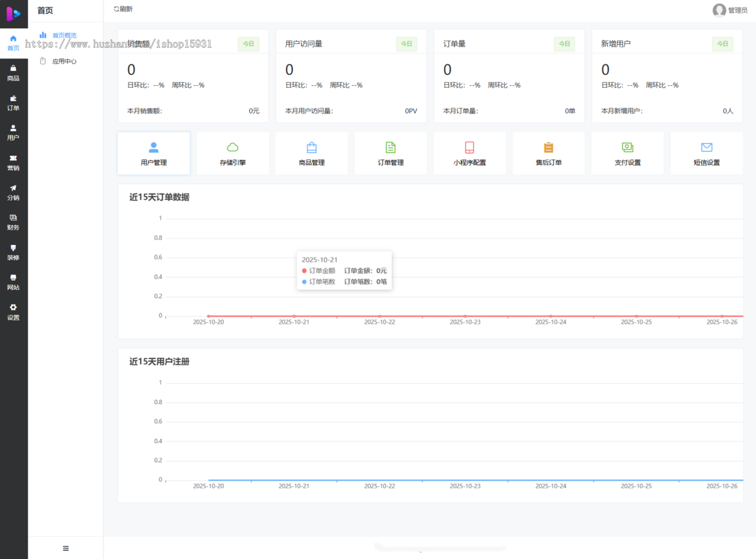This screenshot has width=756, height=559.
Task: Click 今日 tag on 新增用户 card
Action: [723, 44]
